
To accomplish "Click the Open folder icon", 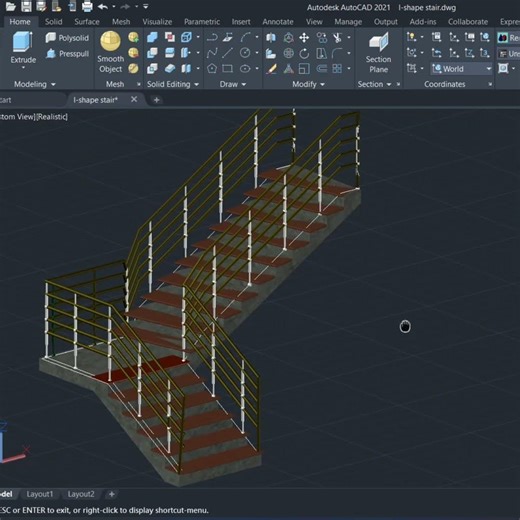I will click(10, 6).
